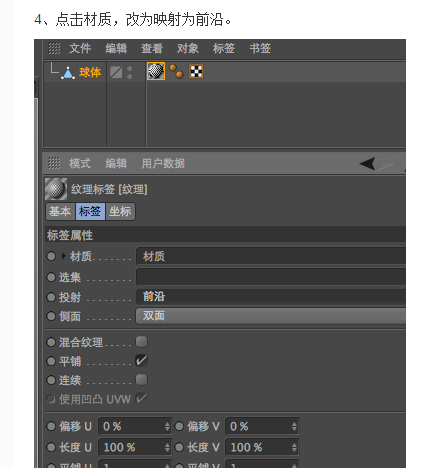
Task: Click the orange dots tag icon
Action: [176, 71]
